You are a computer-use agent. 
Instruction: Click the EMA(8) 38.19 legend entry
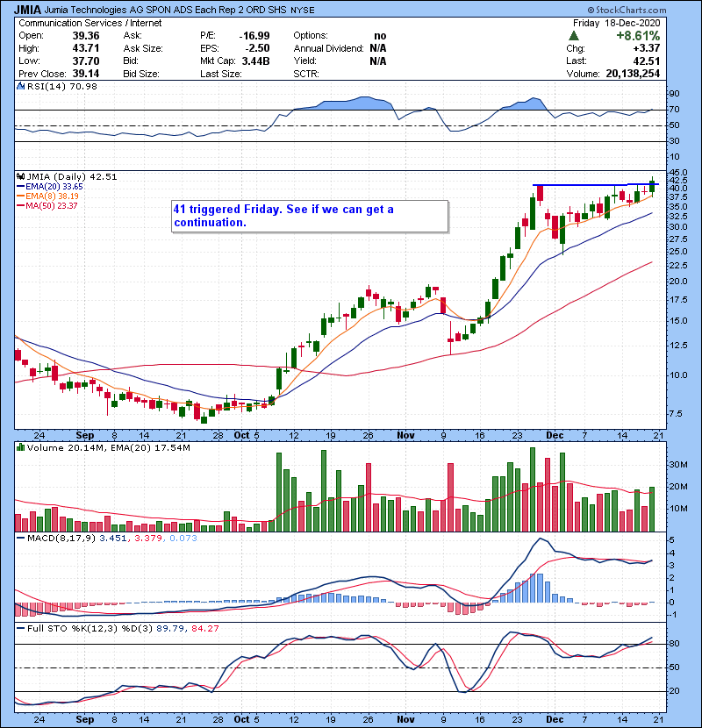click(48, 196)
